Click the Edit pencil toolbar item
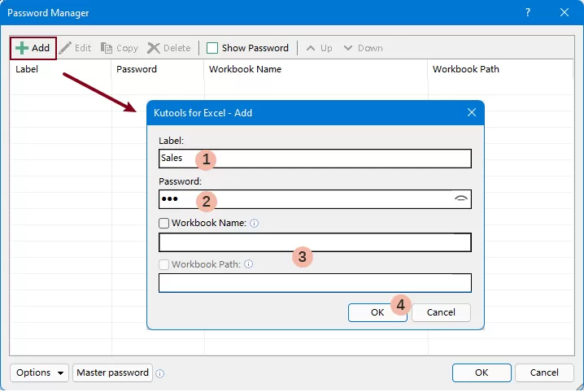The width and height of the screenshot is (584, 392). (75, 48)
